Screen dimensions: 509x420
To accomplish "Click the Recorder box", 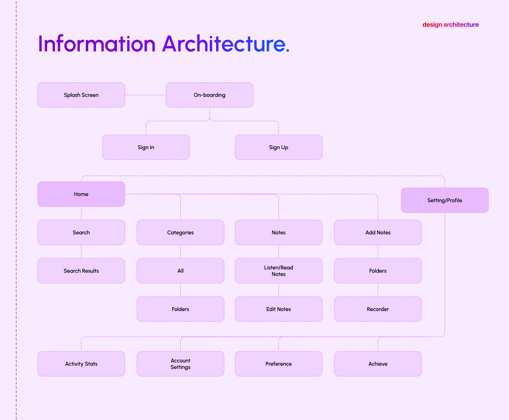I will pyautogui.click(x=378, y=309).
